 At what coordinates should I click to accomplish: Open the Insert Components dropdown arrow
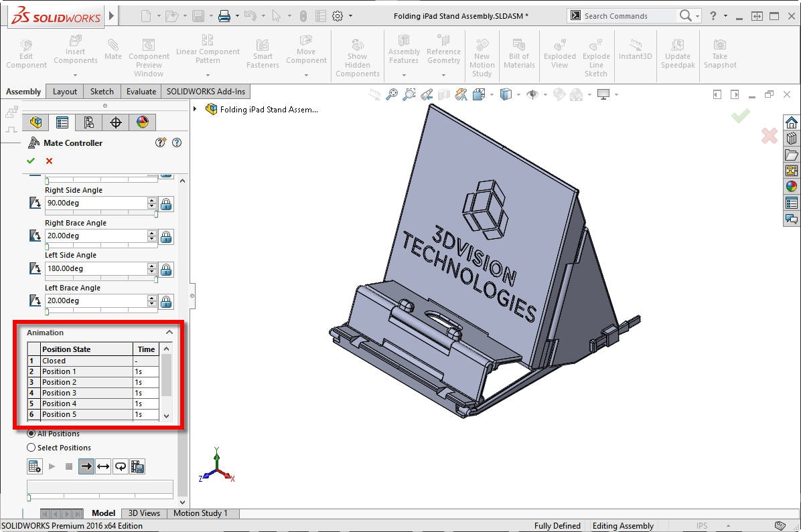point(75,75)
